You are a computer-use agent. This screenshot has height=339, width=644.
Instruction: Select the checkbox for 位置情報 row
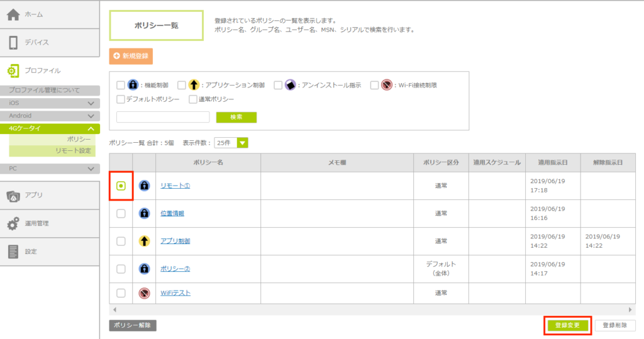point(121,213)
